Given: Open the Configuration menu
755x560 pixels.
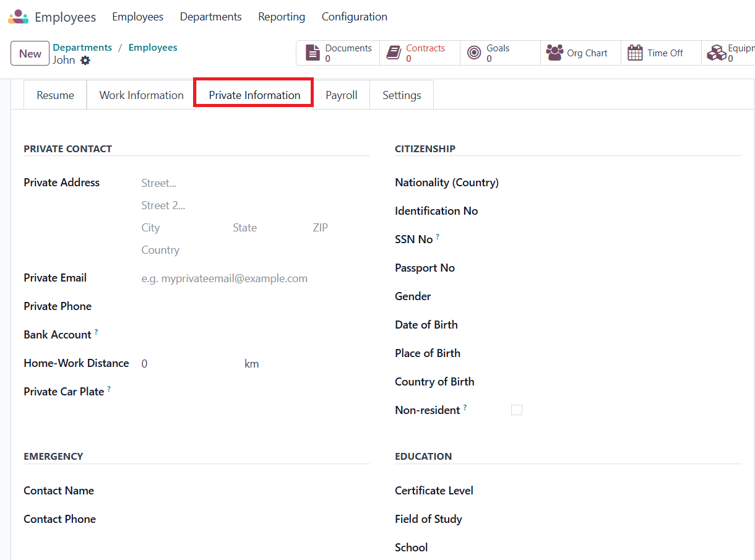Looking at the screenshot, I should [x=355, y=17].
